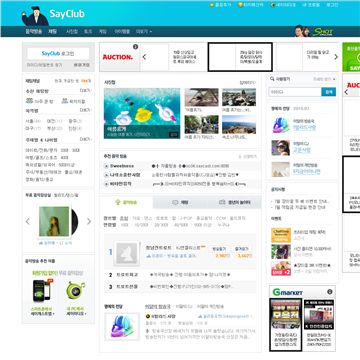This screenshot has height=360, width=360.
Task: Click the SayClub logo in the header
Action: coord(67,14)
